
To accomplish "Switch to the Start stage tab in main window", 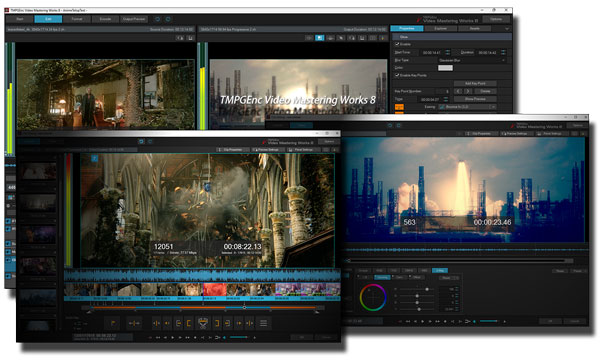I will click(x=20, y=19).
